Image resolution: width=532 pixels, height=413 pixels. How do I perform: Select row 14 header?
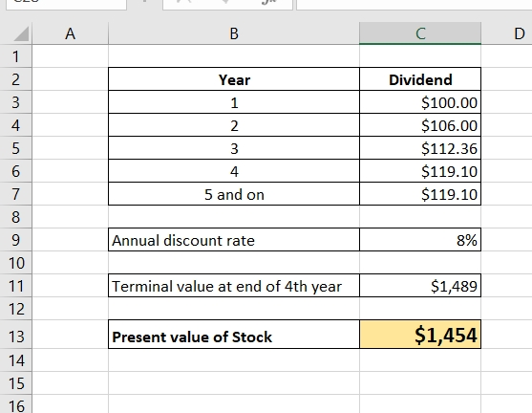(16, 360)
